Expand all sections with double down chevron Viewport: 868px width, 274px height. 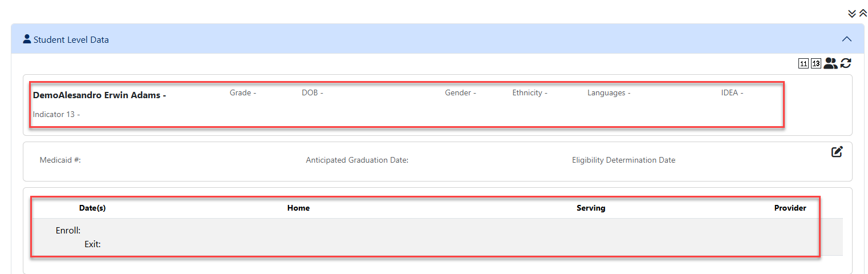[852, 14]
